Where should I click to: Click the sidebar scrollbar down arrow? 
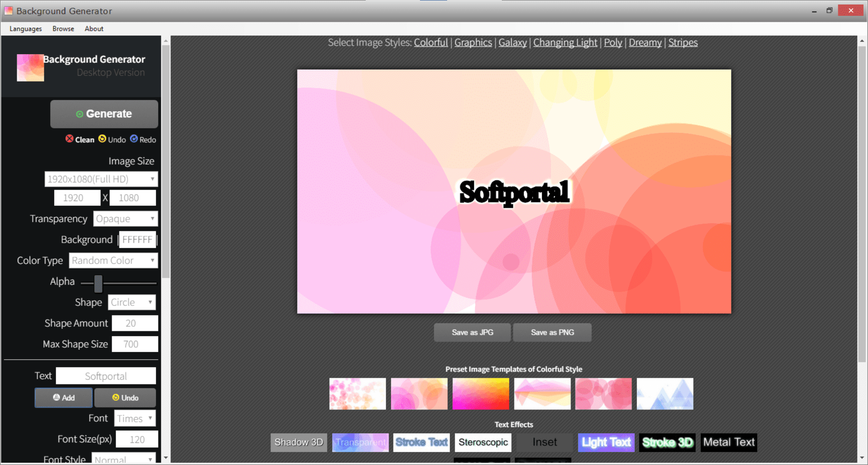166,458
